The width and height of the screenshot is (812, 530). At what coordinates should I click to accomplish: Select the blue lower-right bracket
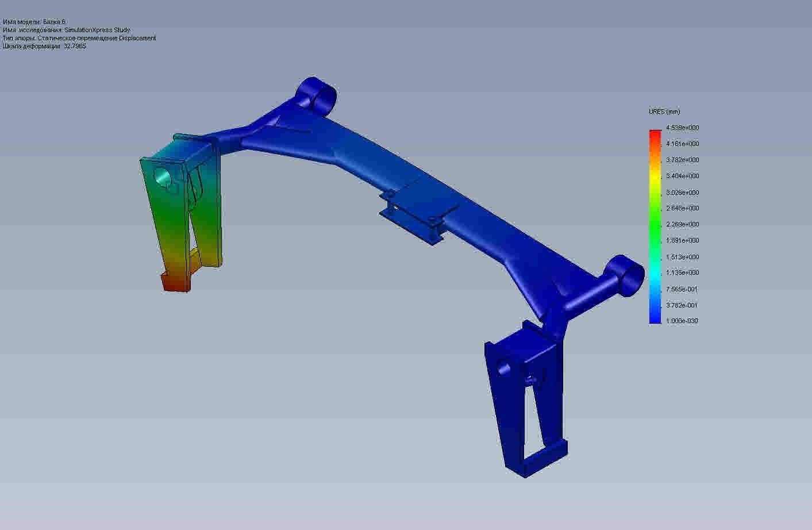pyautogui.click(x=526, y=400)
